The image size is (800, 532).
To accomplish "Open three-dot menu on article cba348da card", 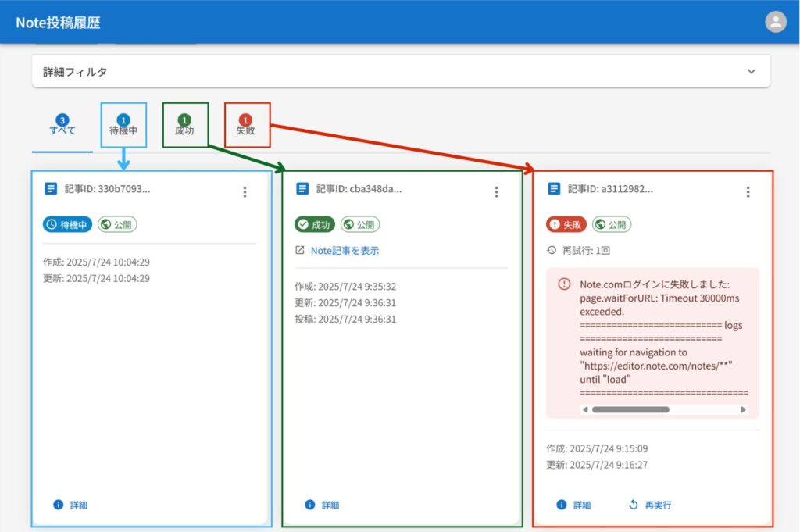I will point(496,192).
